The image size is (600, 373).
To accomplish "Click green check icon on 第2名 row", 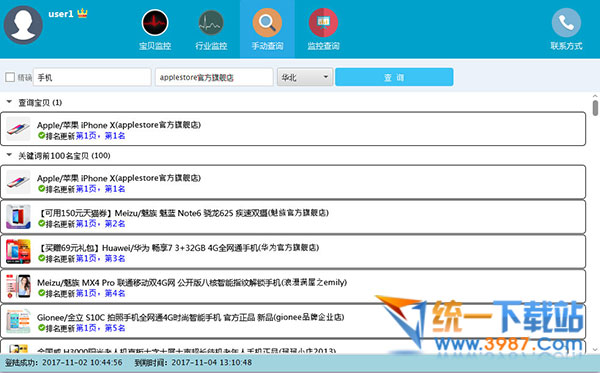I will [41, 223].
